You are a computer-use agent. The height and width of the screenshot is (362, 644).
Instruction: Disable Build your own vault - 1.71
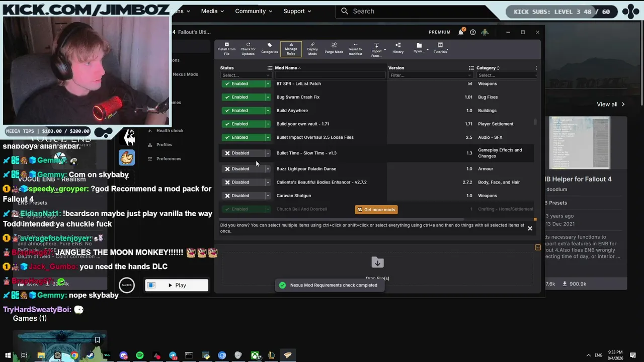click(243, 124)
